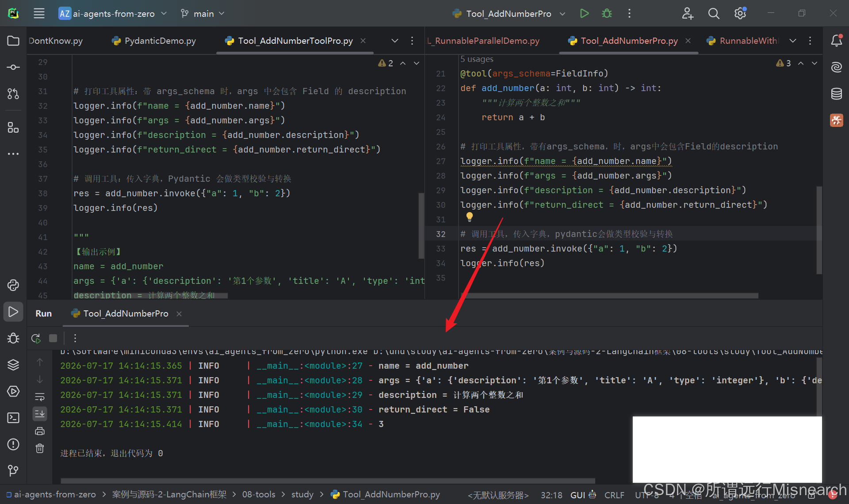Rerun Tool_AddNumberPro in Run panel
Screen dimensions: 849x504
[x=36, y=338]
